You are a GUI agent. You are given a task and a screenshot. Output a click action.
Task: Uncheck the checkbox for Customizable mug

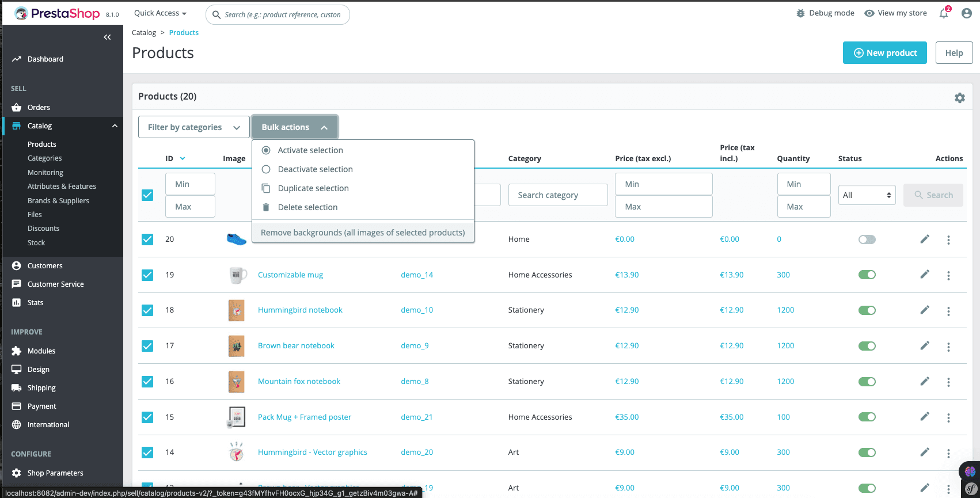point(147,275)
